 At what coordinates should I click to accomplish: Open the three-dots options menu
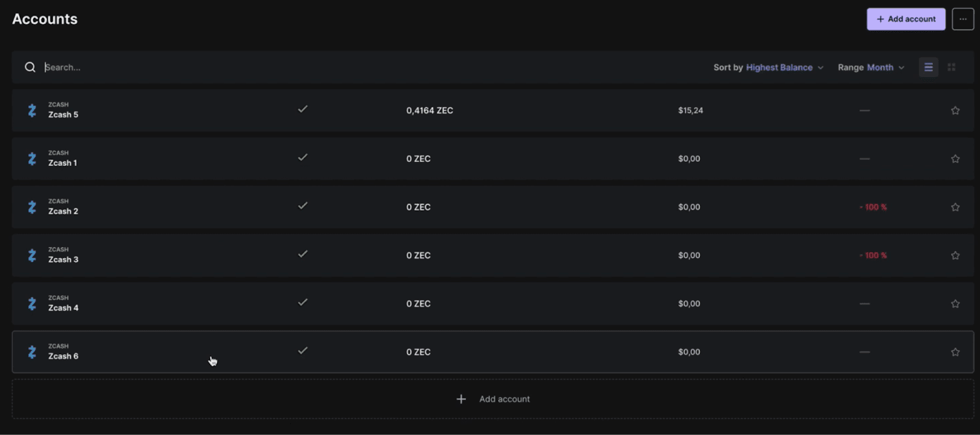(963, 19)
